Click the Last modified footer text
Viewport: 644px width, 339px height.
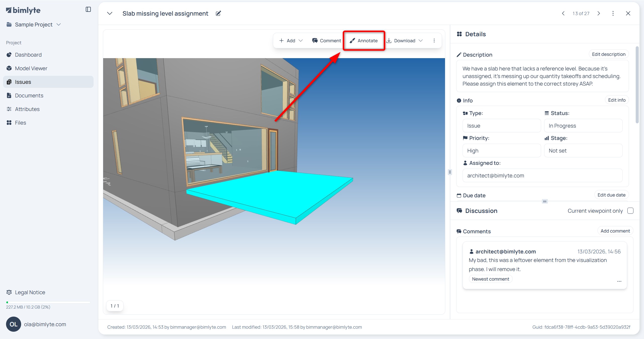(297, 327)
